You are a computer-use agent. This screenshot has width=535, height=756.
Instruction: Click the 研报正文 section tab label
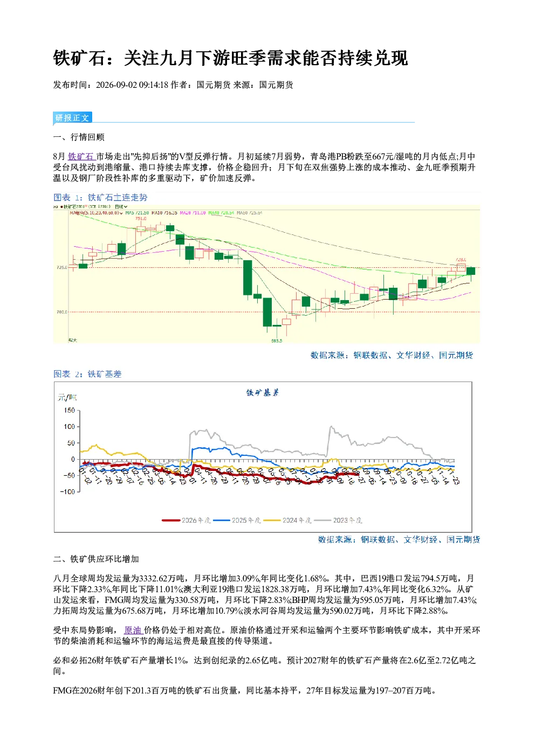(x=72, y=117)
